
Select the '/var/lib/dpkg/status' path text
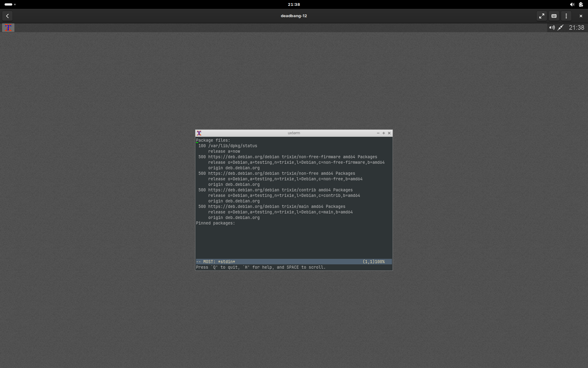[233, 146]
